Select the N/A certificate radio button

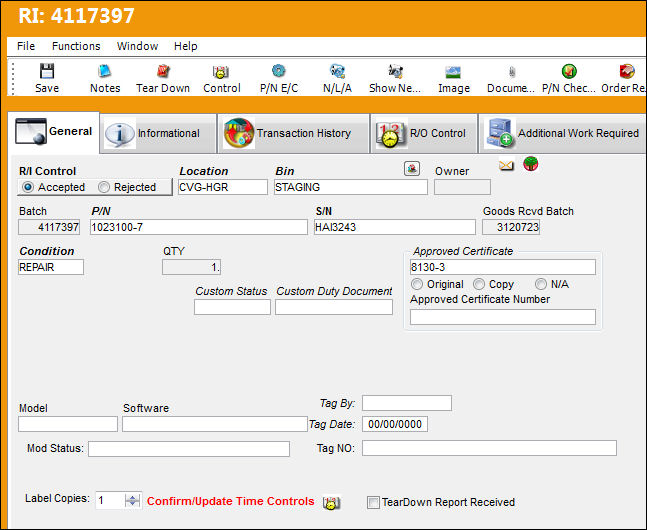tap(541, 284)
